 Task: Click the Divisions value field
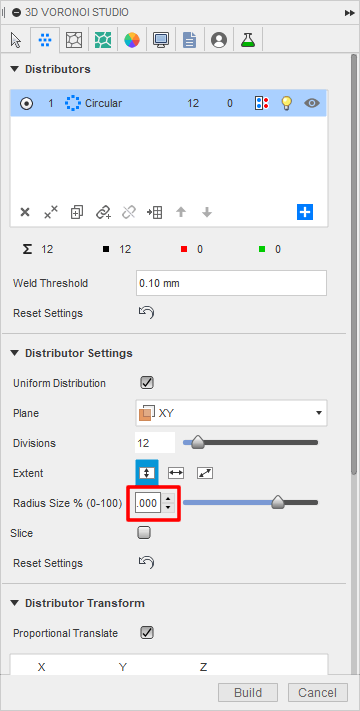click(x=155, y=443)
